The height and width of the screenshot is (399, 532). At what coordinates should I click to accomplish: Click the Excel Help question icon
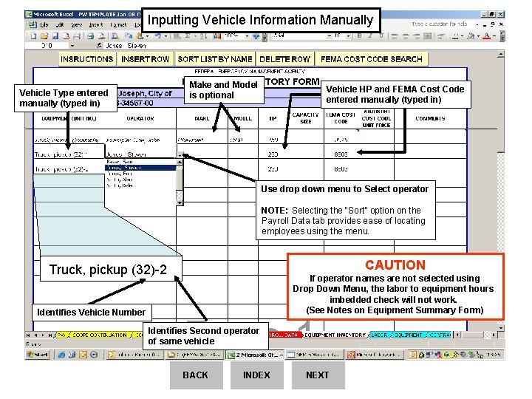257,36
